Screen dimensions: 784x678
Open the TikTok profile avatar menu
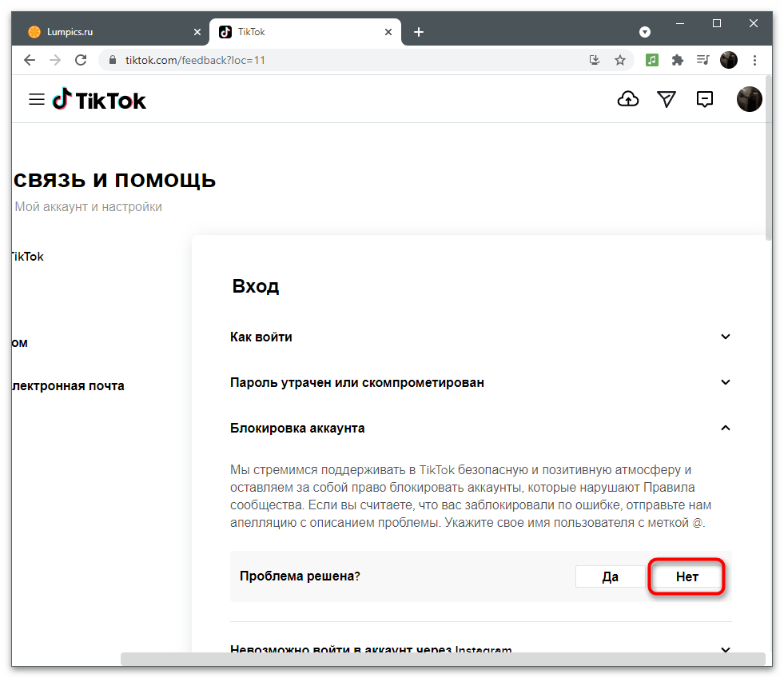[749, 99]
